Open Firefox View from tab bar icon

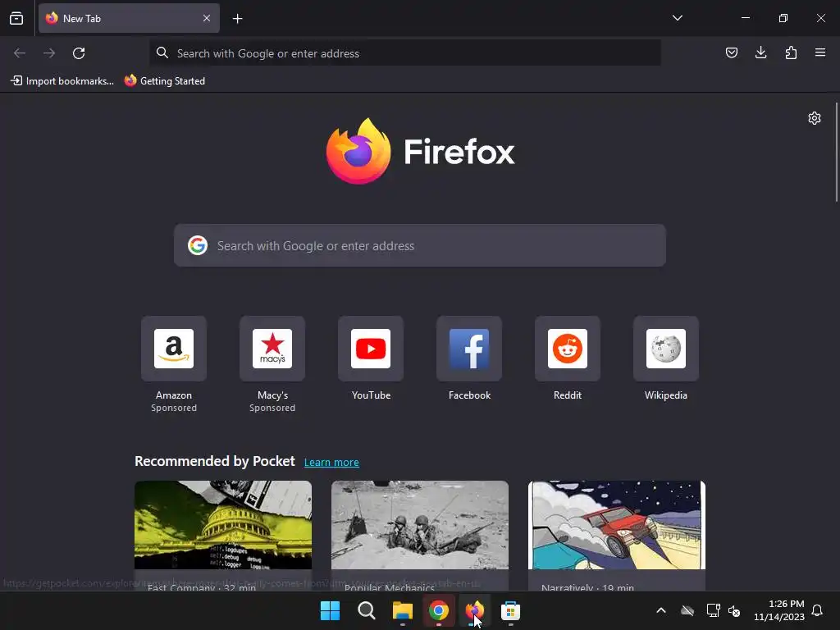pyautogui.click(x=16, y=18)
